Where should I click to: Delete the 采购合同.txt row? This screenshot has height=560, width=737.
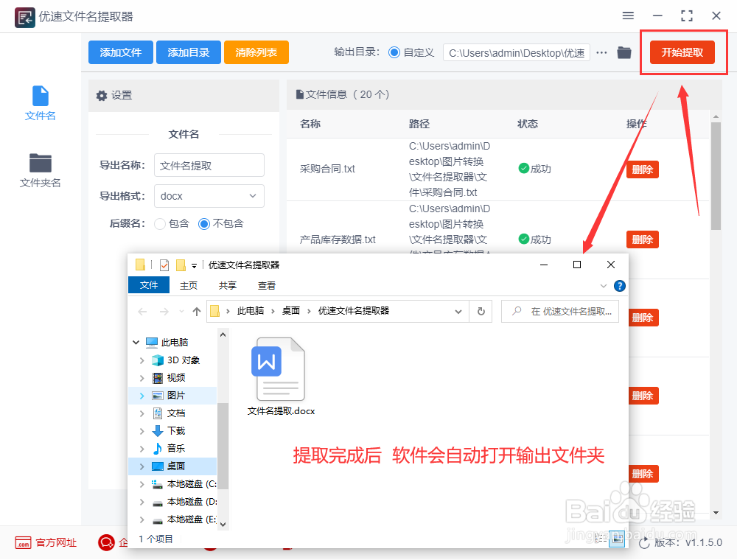pyautogui.click(x=643, y=169)
